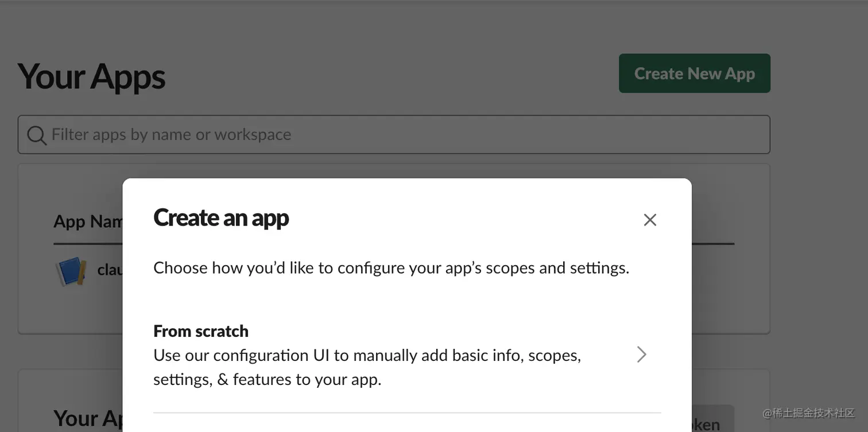Click the blue notebook app icon
868x432 pixels.
pyautogui.click(x=71, y=271)
